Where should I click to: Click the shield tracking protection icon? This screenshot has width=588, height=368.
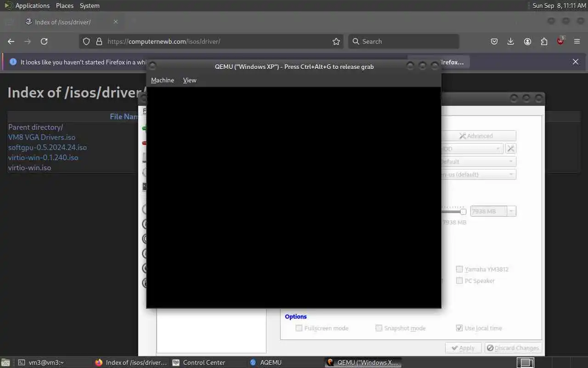86,41
